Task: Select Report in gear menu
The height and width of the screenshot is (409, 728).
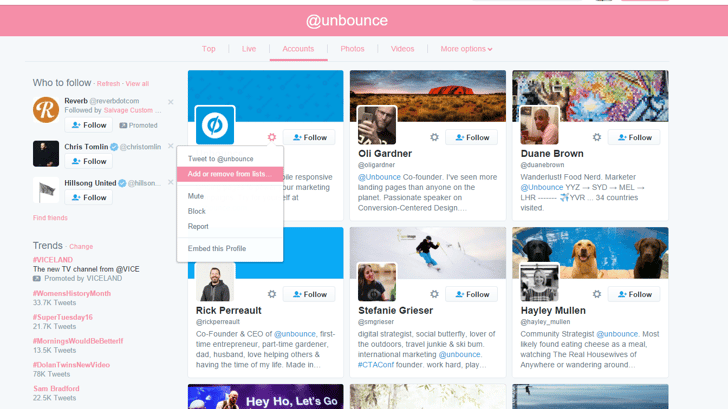Action: pos(230,227)
